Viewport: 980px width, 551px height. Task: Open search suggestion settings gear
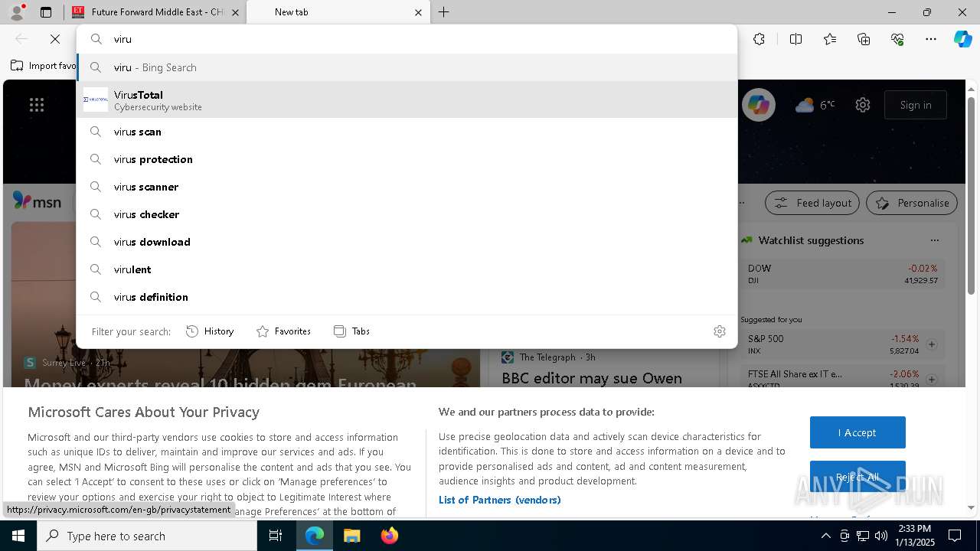click(x=720, y=331)
